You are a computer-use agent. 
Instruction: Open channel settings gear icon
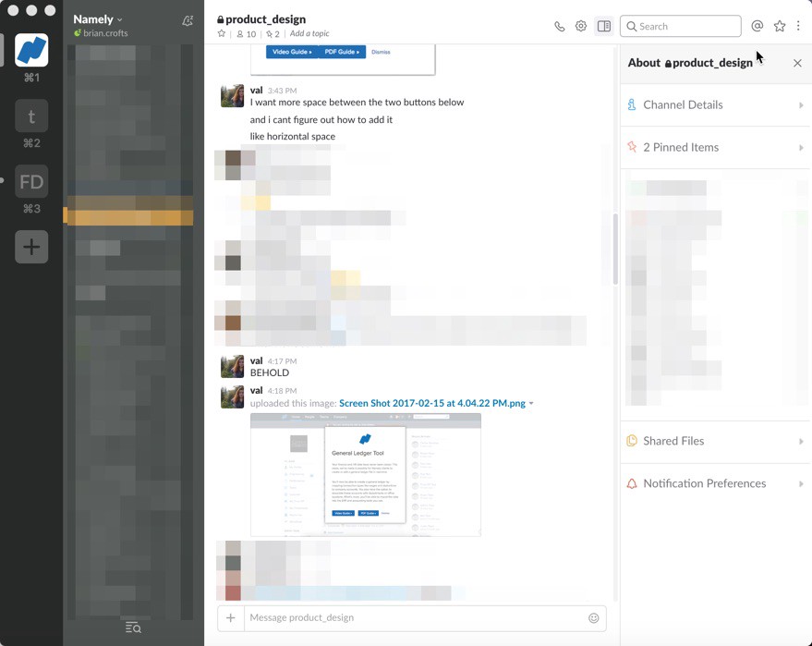(x=581, y=26)
